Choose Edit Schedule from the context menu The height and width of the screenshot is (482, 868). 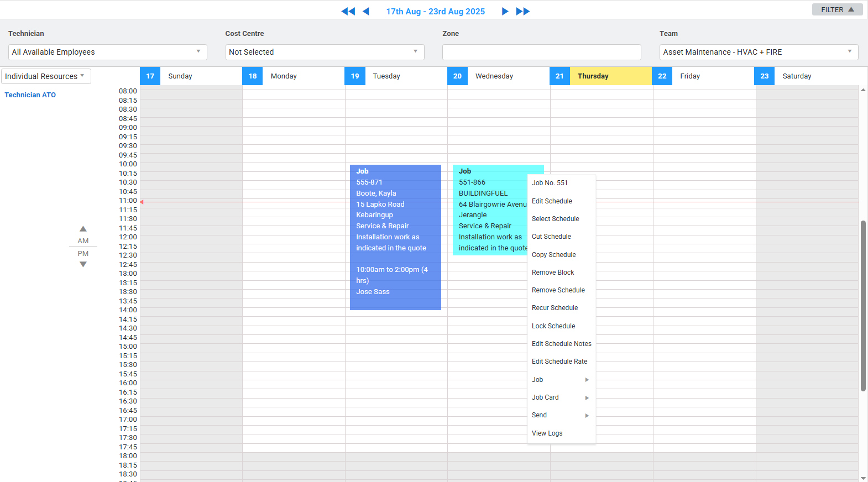[552, 201]
